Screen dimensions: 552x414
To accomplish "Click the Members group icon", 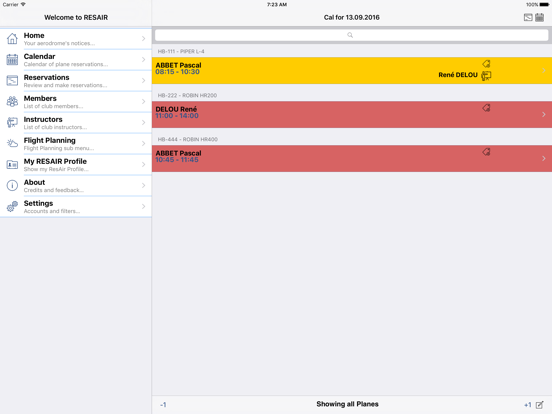I will 12,101.
